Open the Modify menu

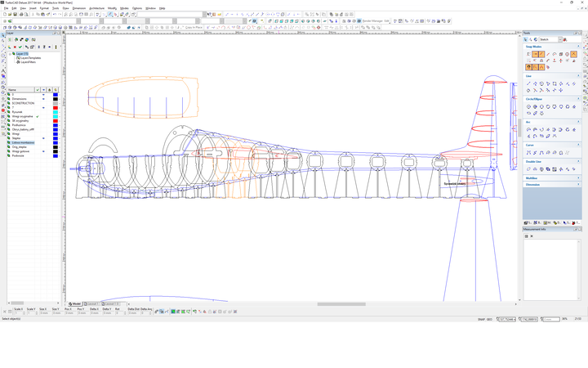[112, 8]
